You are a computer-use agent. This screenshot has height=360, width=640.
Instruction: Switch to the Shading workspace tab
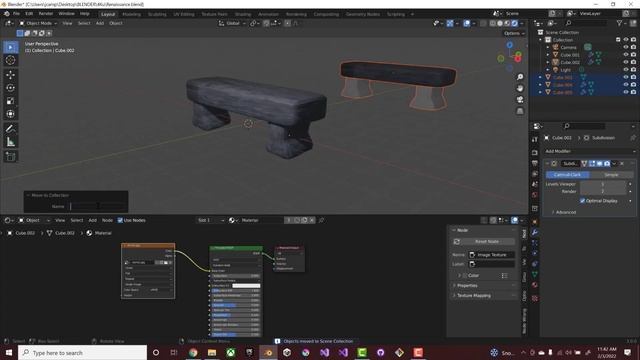coord(243,14)
